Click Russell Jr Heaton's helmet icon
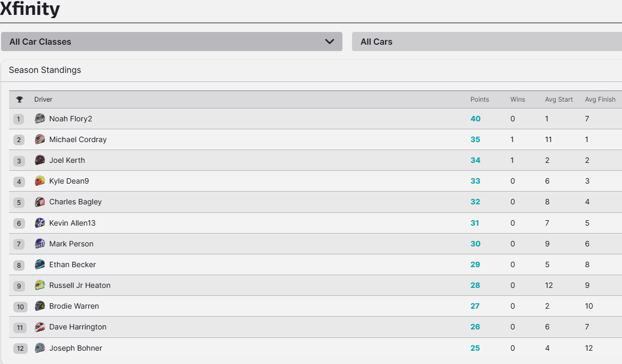The width and height of the screenshot is (622, 364). pos(40,285)
